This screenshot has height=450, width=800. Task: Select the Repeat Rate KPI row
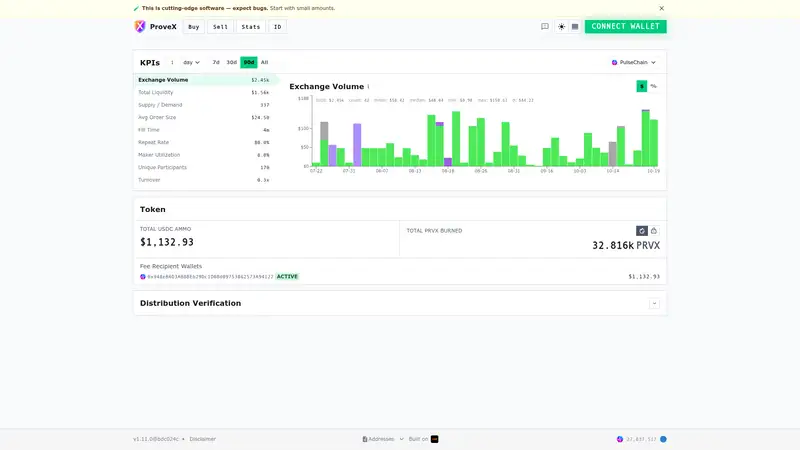(204, 142)
